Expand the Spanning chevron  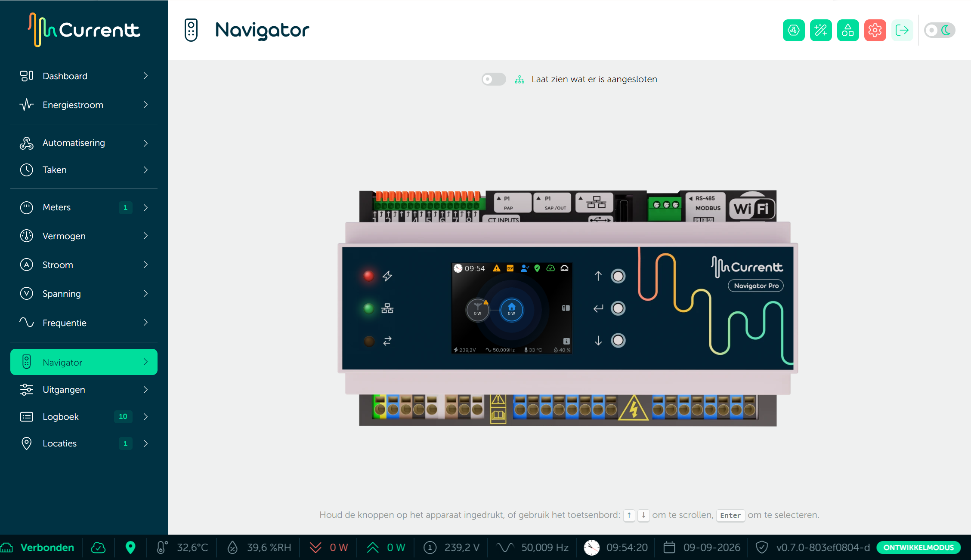pyautogui.click(x=146, y=294)
